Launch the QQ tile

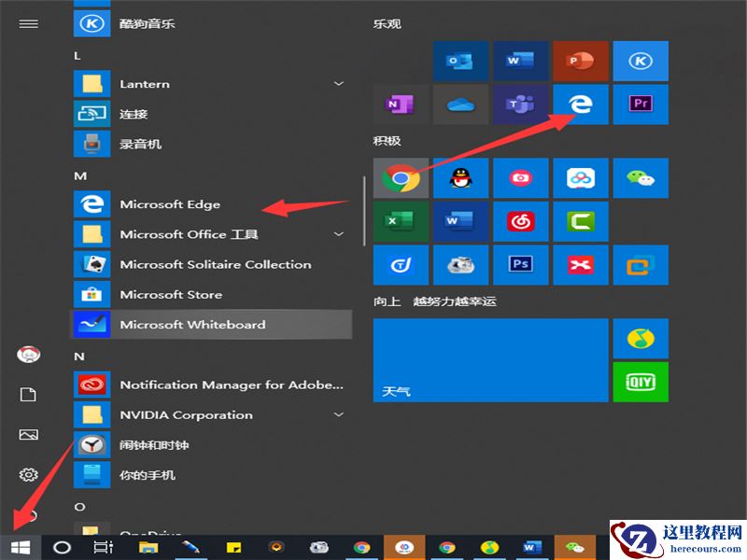pos(461,177)
